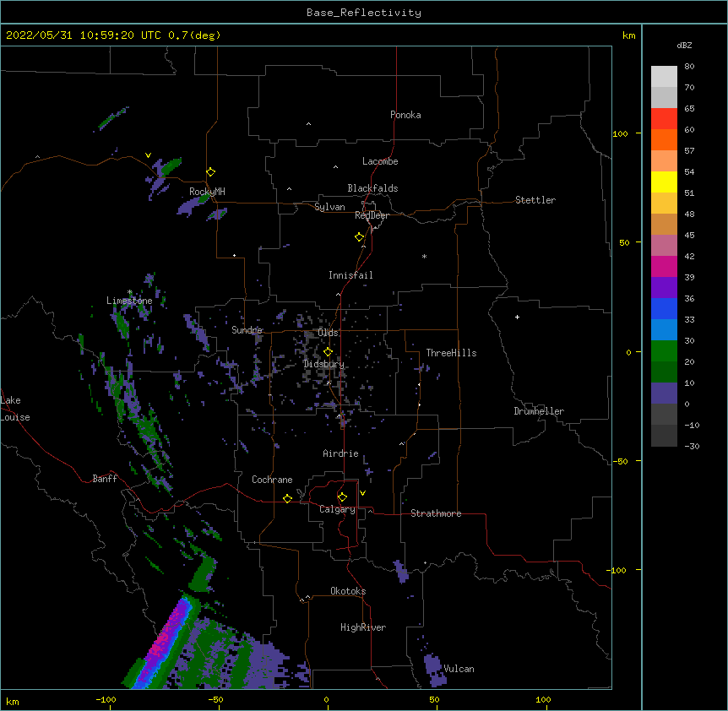Viewport: 728px width, 711px height.
Task: Click the Didsbury town label
Action: (324, 364)
